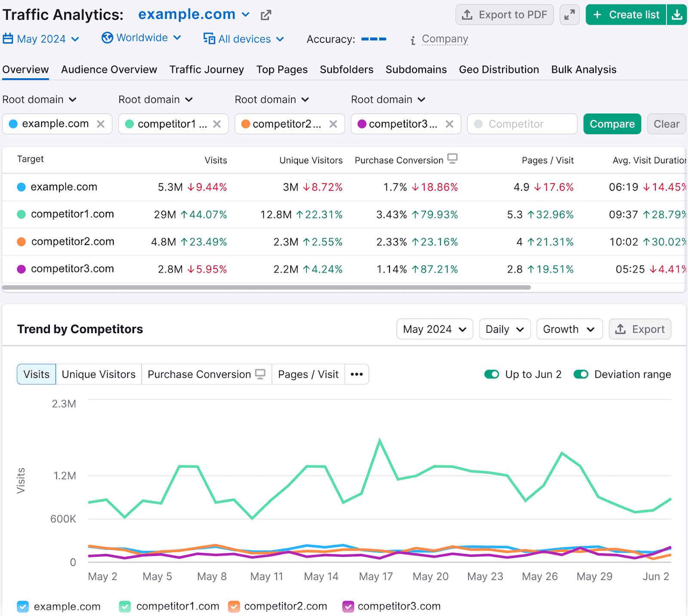Click the green download icon top right

click(677, 14)
